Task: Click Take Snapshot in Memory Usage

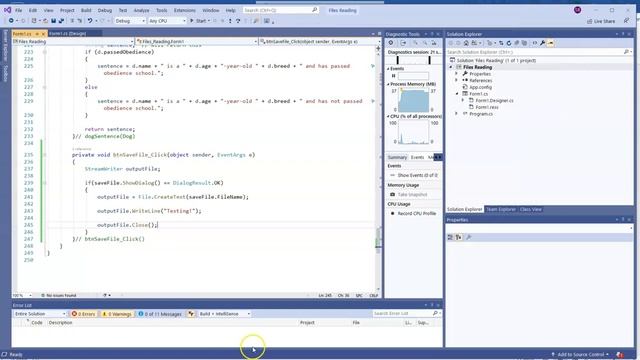Action: pyautogui.click(x=412, y=195)
